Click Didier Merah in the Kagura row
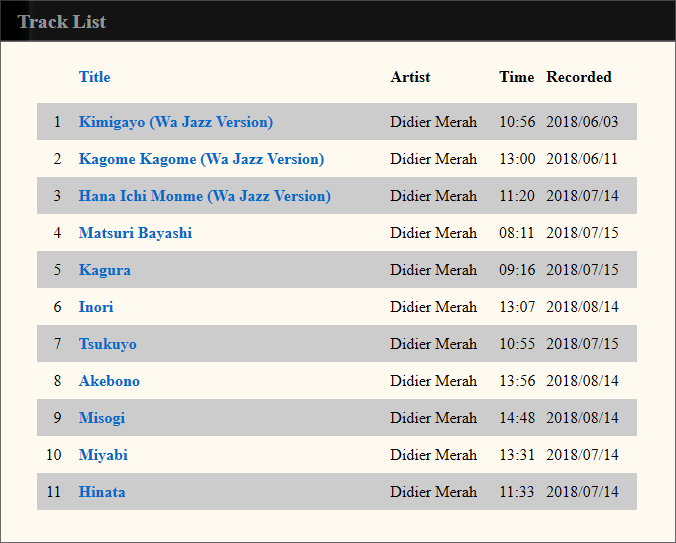Image resolution: width=676 pixels, height=543 pixels. point(433,270)
